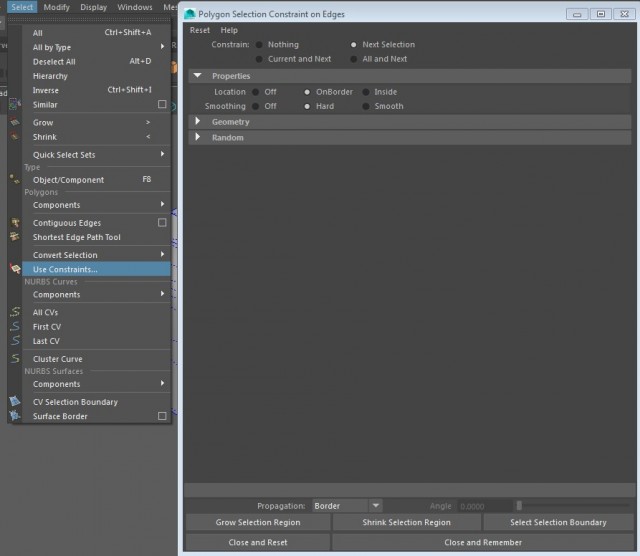Click the First CV curve icon

click(15, 326)
